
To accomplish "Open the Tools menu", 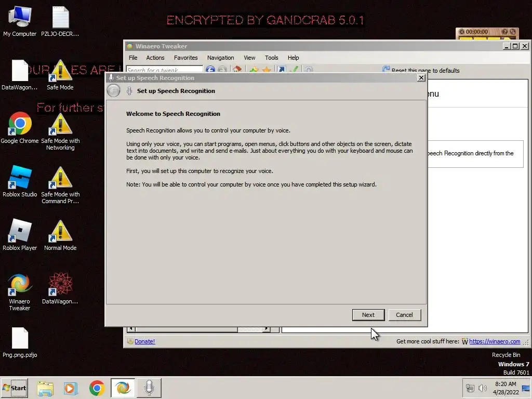I will coord(271,58).
